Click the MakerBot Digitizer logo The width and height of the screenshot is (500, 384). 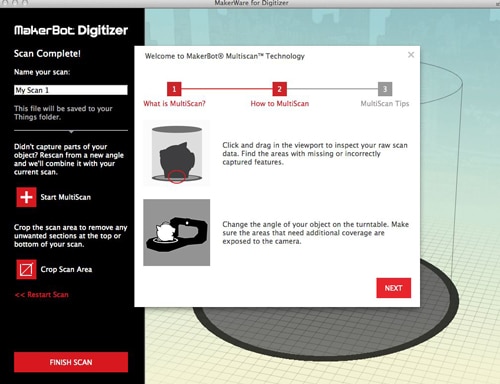coord(71,31)
